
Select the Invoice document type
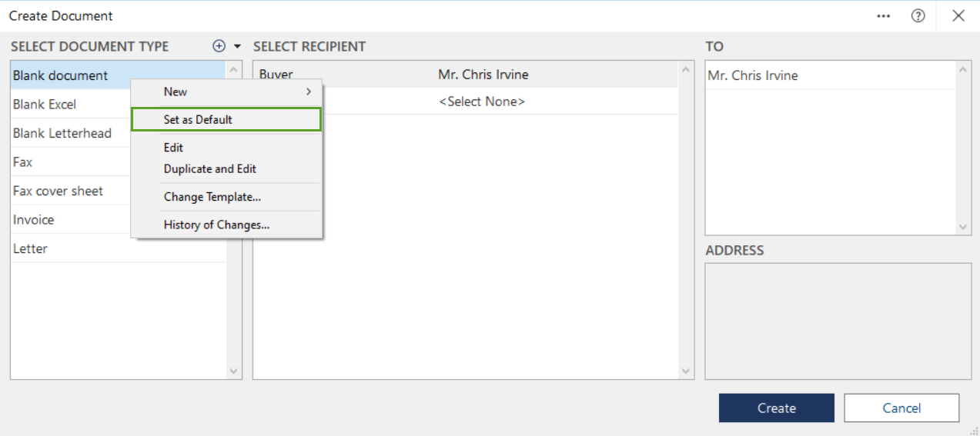click(x=34, y=220)
